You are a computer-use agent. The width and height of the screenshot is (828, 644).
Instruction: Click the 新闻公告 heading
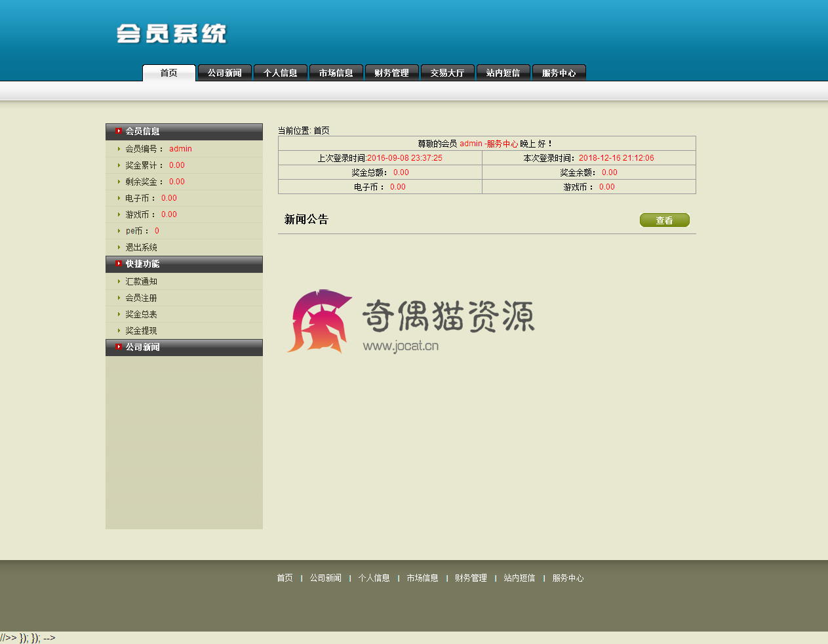tap(306, 219)
